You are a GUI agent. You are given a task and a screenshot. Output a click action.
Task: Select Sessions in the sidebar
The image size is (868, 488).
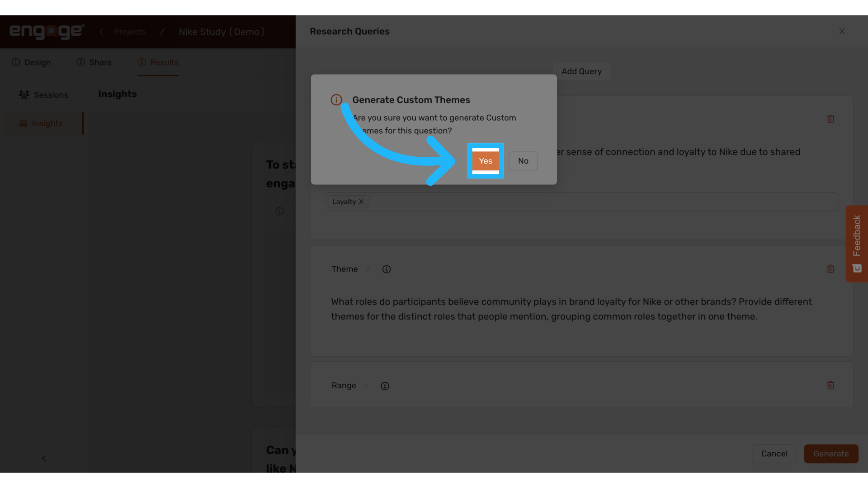(43, 95)
